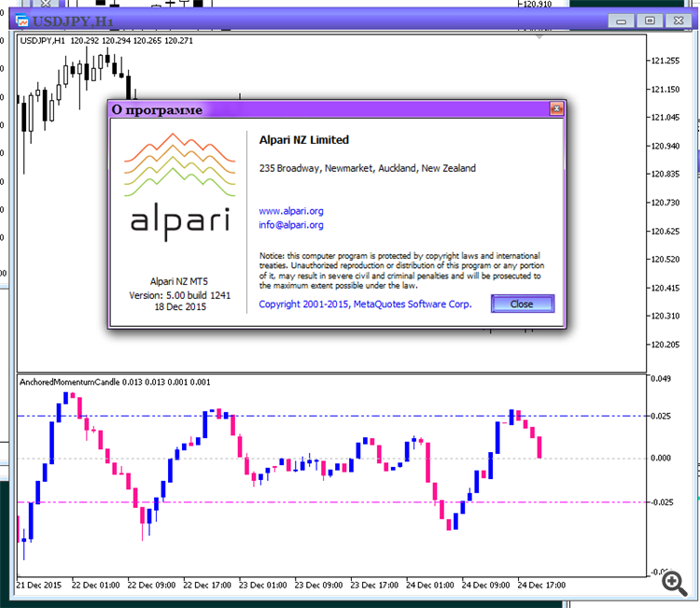Maximize the USDJPY,H1 chart window
Viewport: 700px width, 608px height.
[650, 21]
